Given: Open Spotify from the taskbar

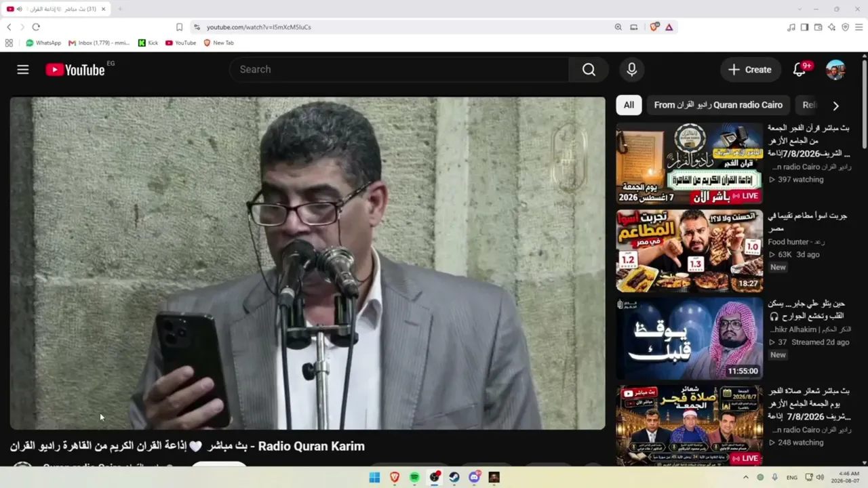Looking at the screenshot, I should coord(414,477).
